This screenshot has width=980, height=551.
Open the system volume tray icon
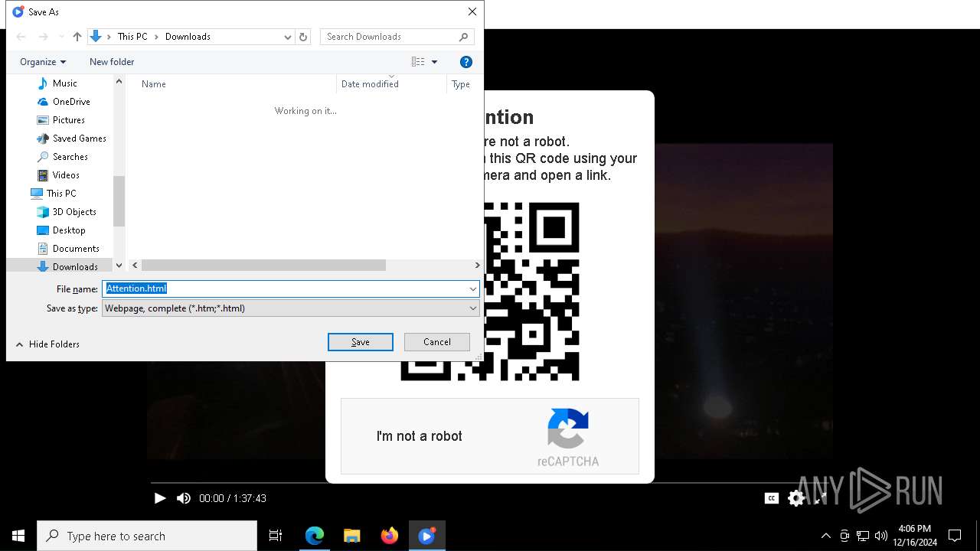[880, 536]
